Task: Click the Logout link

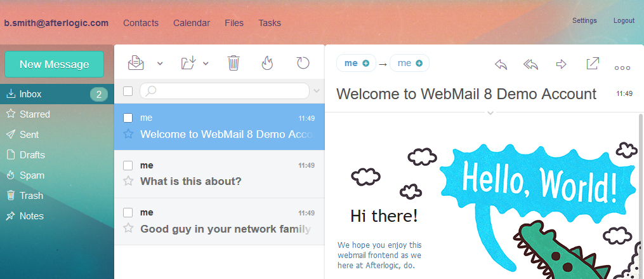Action: (624, 20)
